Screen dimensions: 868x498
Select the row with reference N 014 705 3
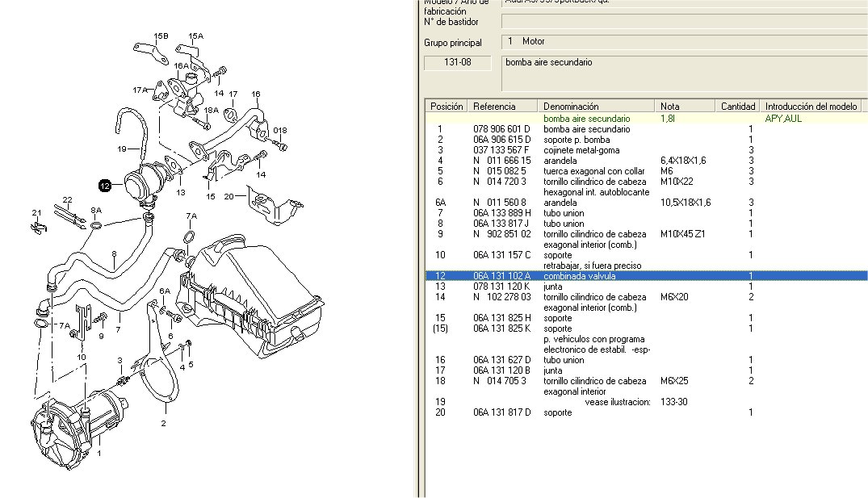tap(646, 387)
